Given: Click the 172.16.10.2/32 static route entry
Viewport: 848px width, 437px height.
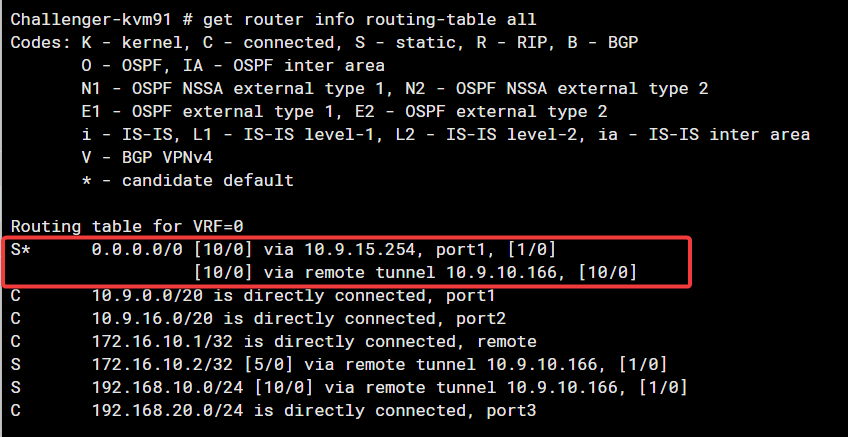Looking at the screenshot, I should tap(156, 365).
